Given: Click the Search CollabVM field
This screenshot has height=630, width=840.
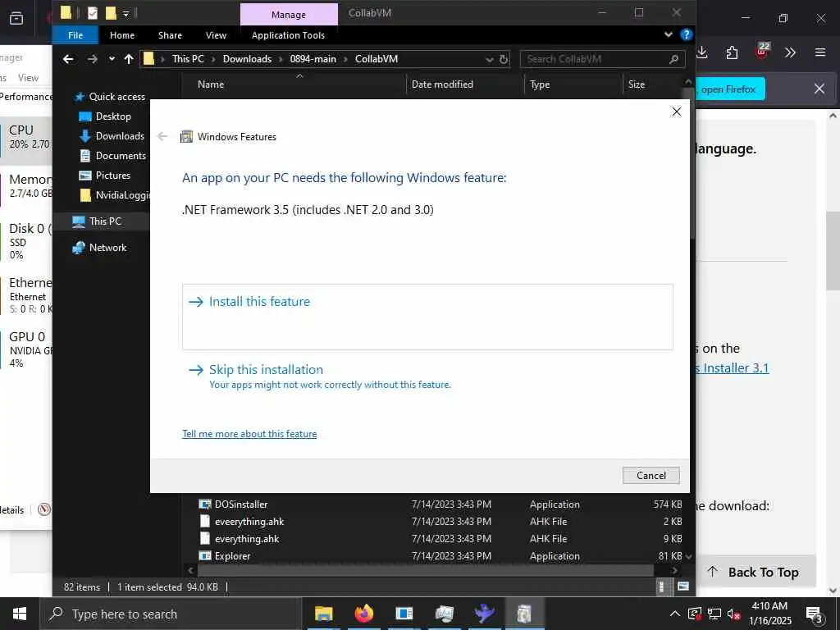Looking at the screenshot, I should [603, 59].
